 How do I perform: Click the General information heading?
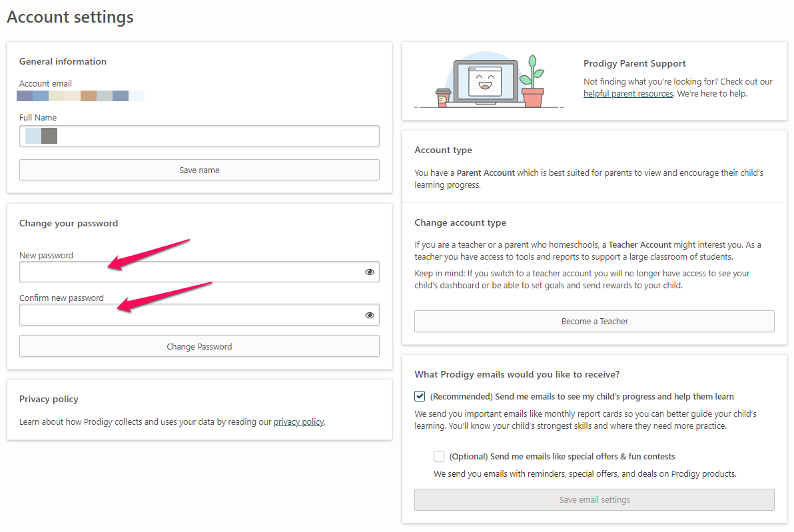63,61
